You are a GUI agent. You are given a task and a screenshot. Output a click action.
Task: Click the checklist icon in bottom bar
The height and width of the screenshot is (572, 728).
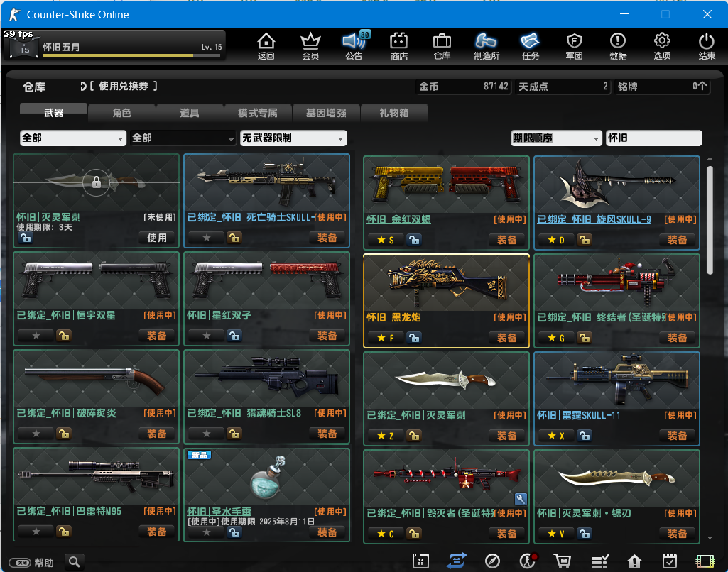click(x=599, y=561)
